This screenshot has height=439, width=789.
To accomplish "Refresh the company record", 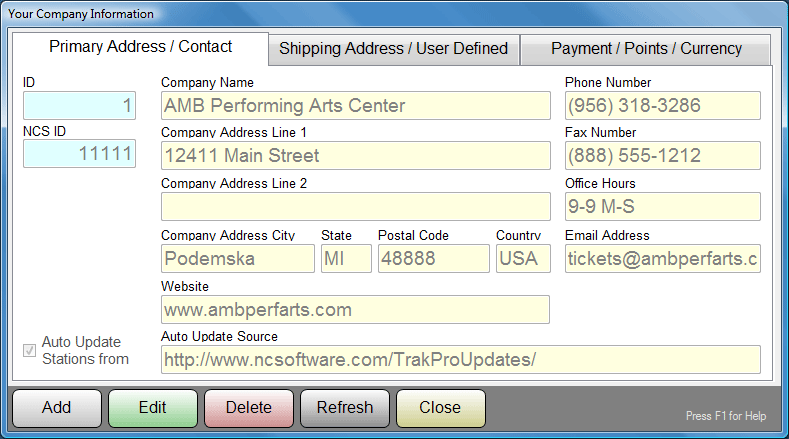I will (x=344, y=408).
